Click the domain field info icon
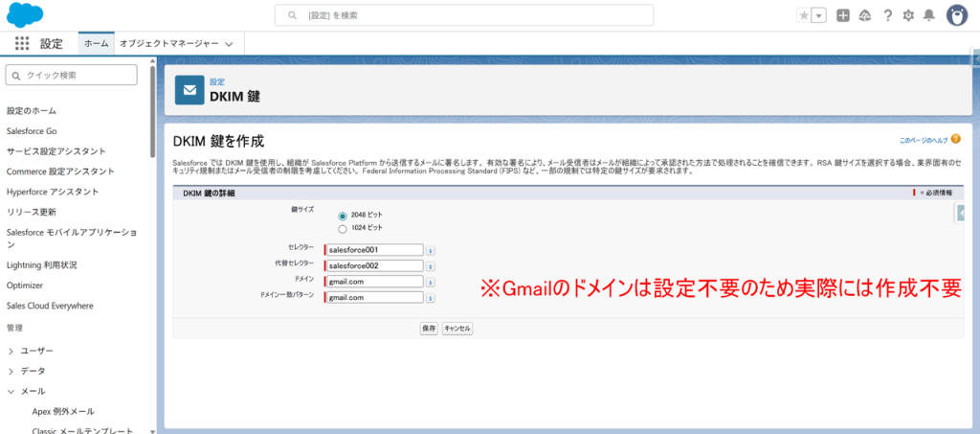 coord(431,283)
